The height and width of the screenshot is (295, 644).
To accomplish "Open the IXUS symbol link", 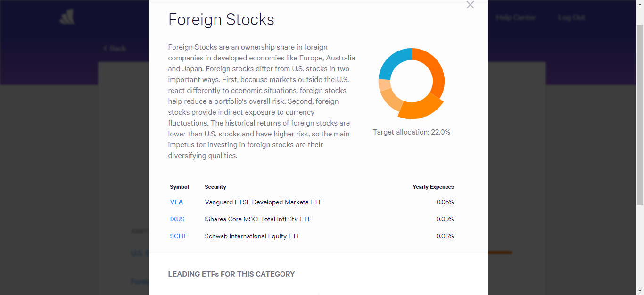I will [177, 219].
